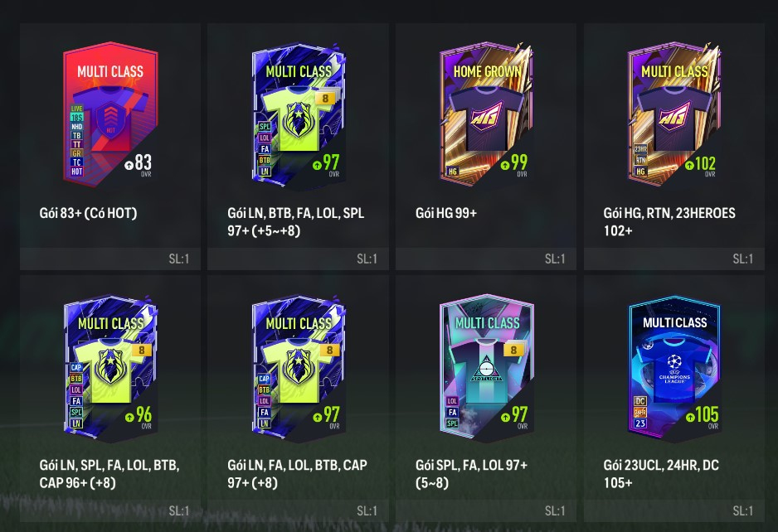Click the green arrow beside 96 OVR
This screenshot has width=778, height=532.
(129, 417)
